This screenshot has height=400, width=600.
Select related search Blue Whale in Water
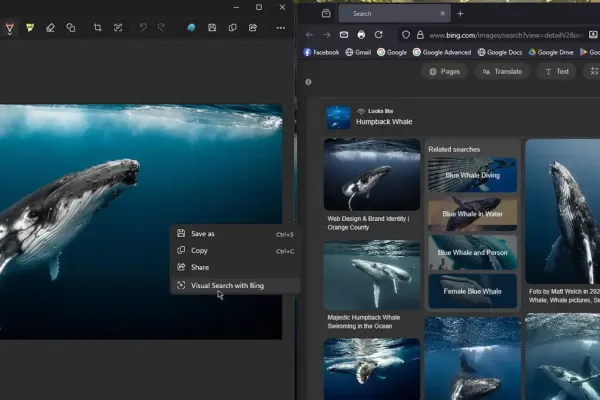(x=473, y=214)
